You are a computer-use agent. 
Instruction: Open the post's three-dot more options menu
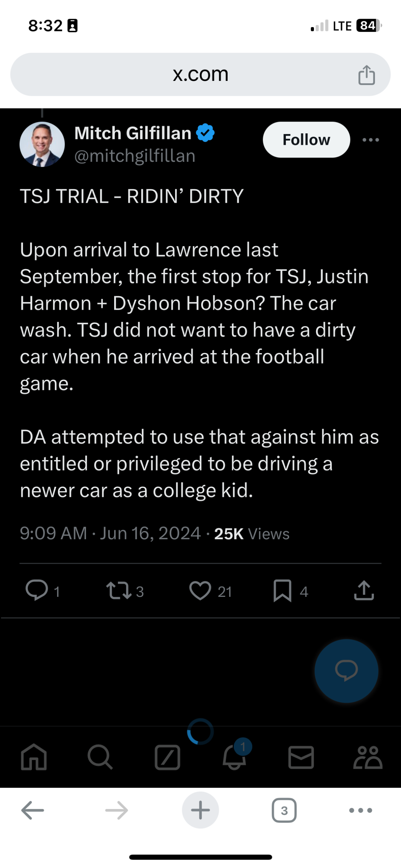[370, 140]
